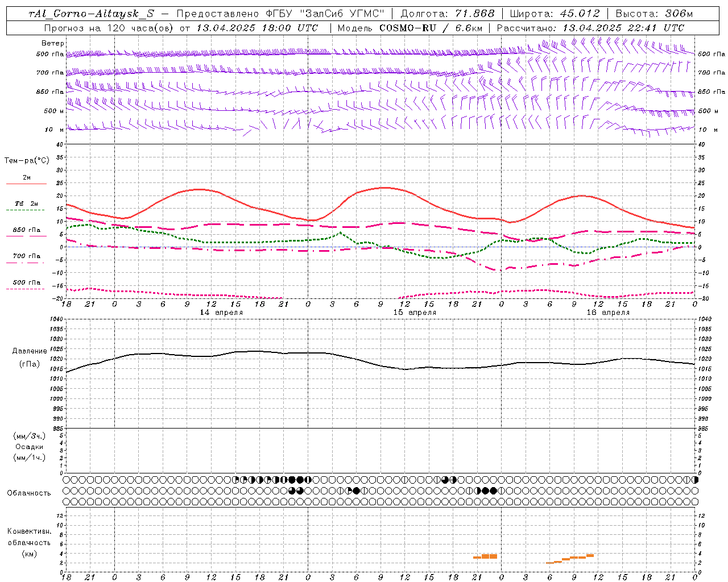
Task: Click the Давление chart label
Action: [30, 351]
